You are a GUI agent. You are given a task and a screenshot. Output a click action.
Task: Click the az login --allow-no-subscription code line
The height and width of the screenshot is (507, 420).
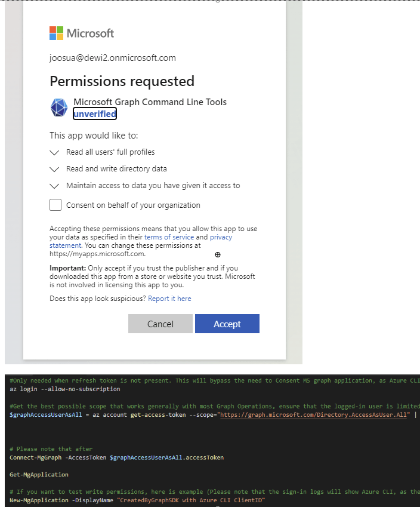coord(65,389)
